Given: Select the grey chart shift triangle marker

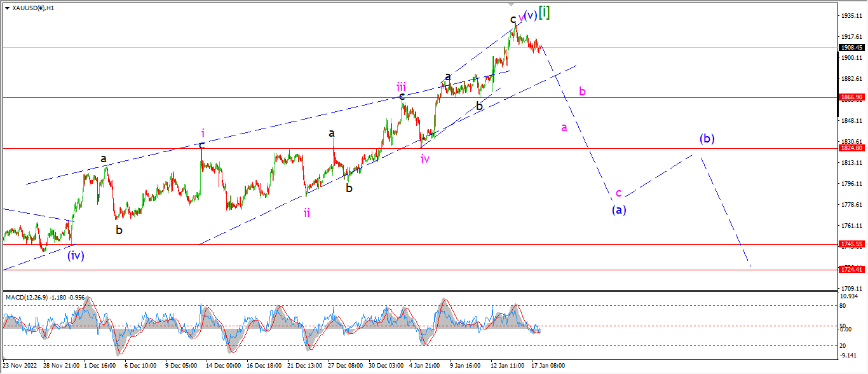Looking at the screenshot, I should pos(510,5).
